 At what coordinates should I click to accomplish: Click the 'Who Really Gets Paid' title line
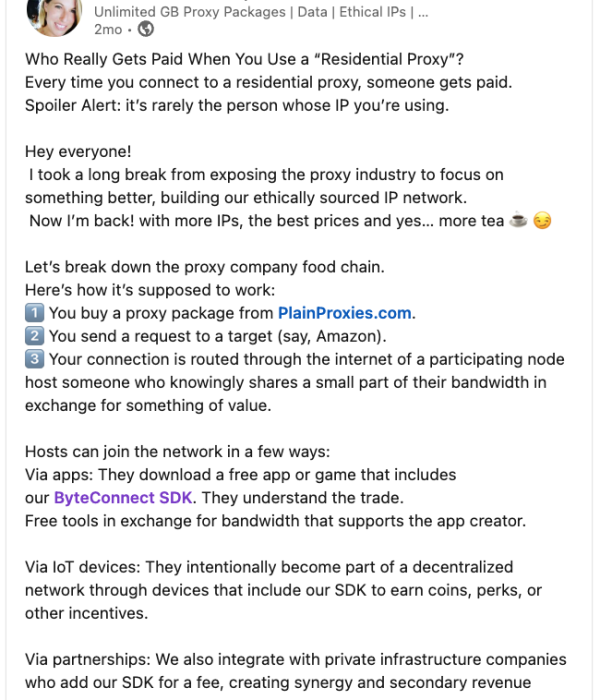point(250,59)
